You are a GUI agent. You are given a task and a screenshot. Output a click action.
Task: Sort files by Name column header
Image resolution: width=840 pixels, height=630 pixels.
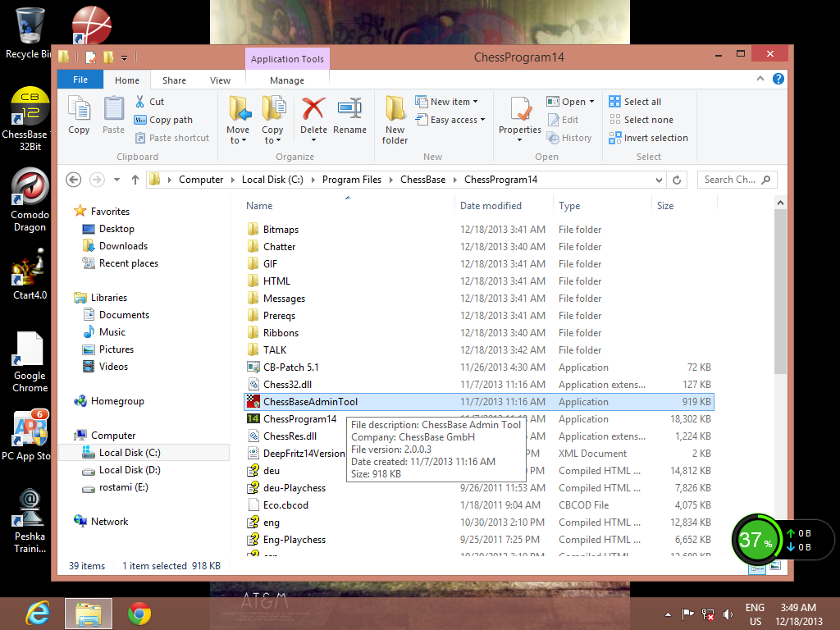click(x=259, y=206)
